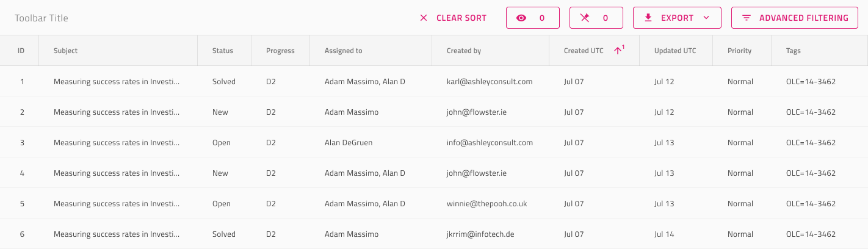This screenshot has height=249, width=868.
Task: Click the ID column header
Action: 20,51
